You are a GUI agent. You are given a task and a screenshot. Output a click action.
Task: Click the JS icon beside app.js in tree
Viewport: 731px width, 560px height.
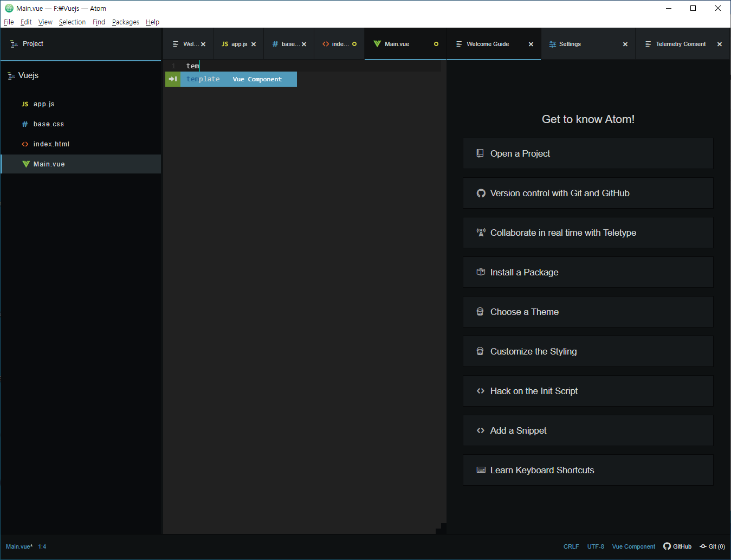pos(25,104)
